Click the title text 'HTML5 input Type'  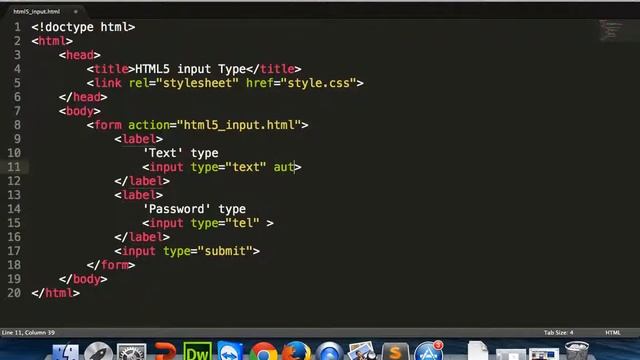point(191,69)
